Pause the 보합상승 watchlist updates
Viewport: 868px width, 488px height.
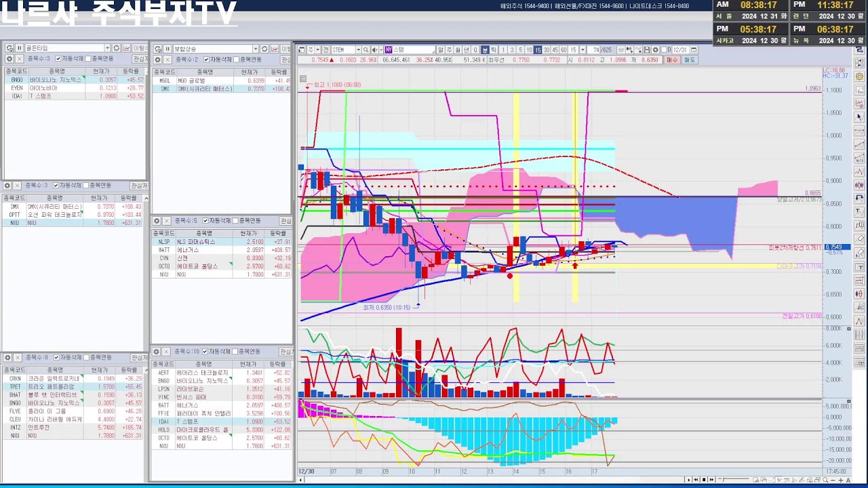tap(167, 49)
